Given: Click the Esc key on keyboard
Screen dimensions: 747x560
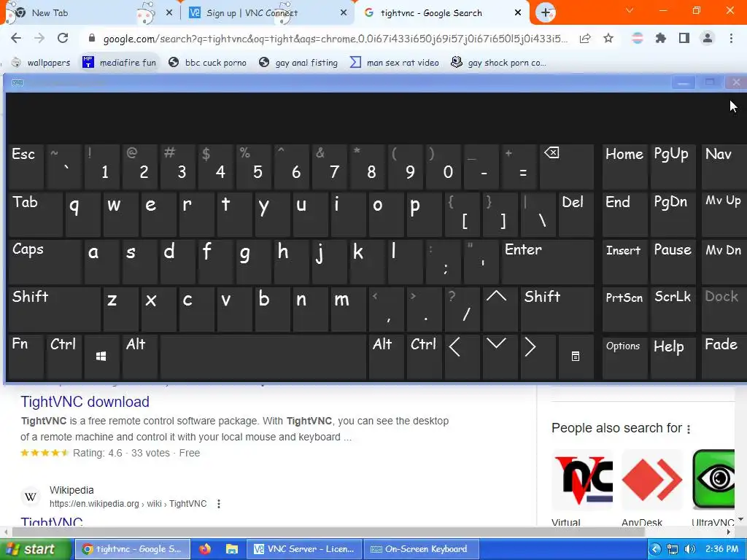Looking at the screenshot, I should [x=26, y=166].
